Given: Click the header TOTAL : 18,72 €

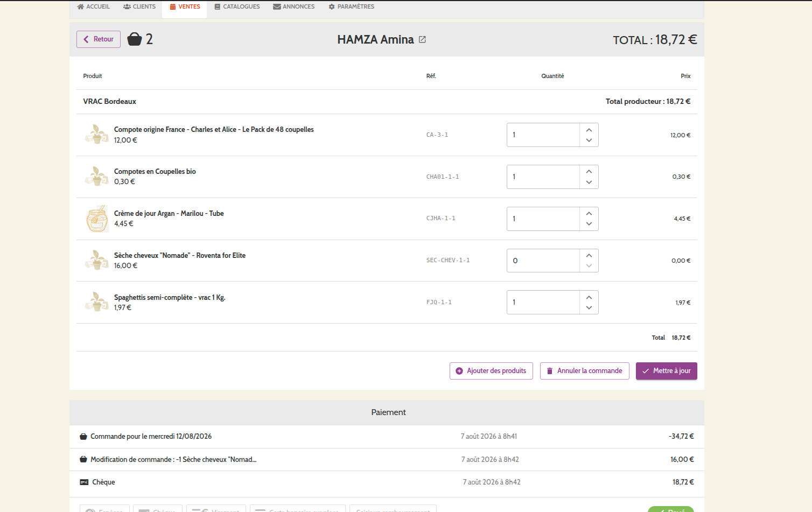Looking at the screenshot, I should click(x=655, y=39).
